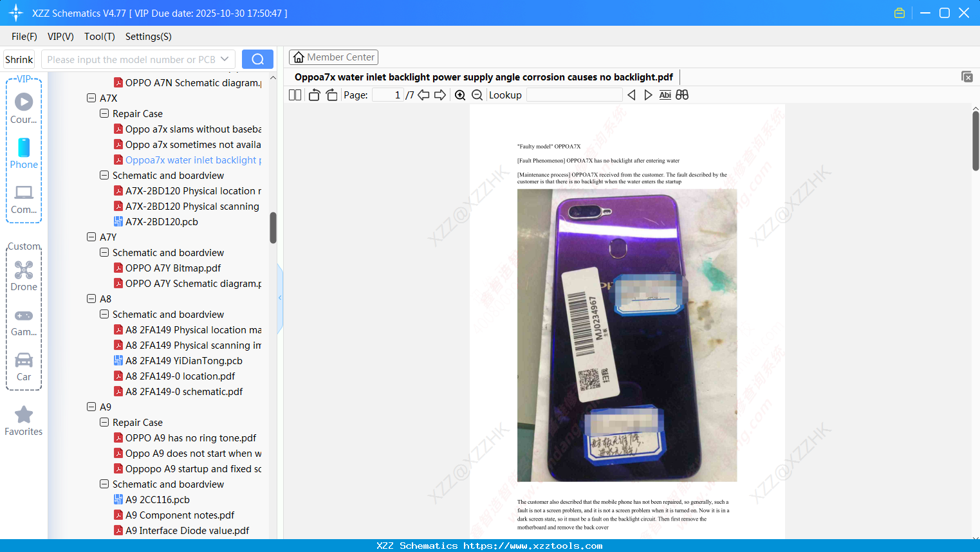Activate two-page view in PDF toolbar
Screen dimensions: 980x552
tap(294, 95)
